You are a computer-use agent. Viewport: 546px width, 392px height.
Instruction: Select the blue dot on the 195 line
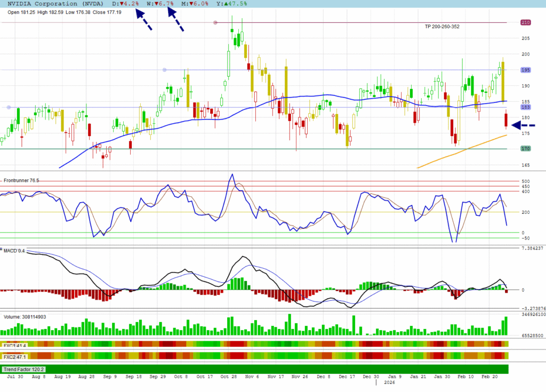[x=164, y=70]
